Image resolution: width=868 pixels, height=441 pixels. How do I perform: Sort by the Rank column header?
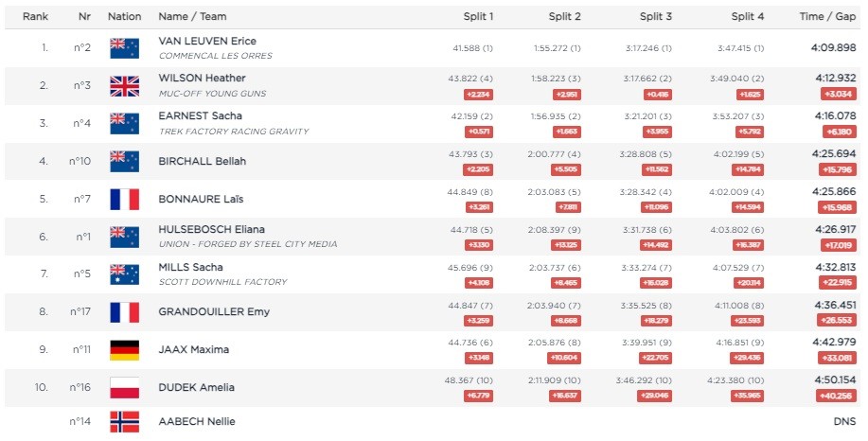click(x=35, y=17)
